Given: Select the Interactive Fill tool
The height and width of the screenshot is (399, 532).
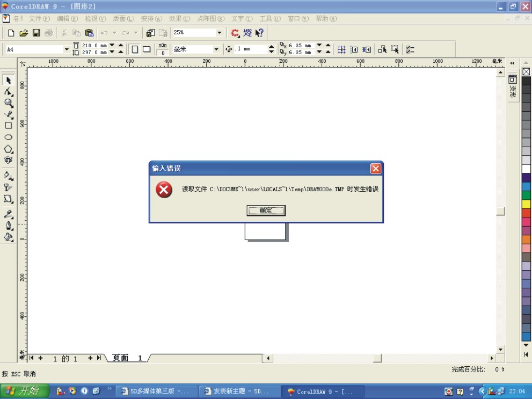Looking at the screenshot, I should pos(9,176).
